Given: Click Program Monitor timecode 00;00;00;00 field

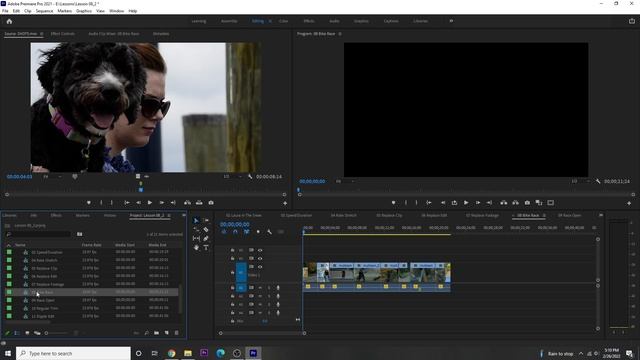Looking at the screenshot, I should tap(312, 181).
